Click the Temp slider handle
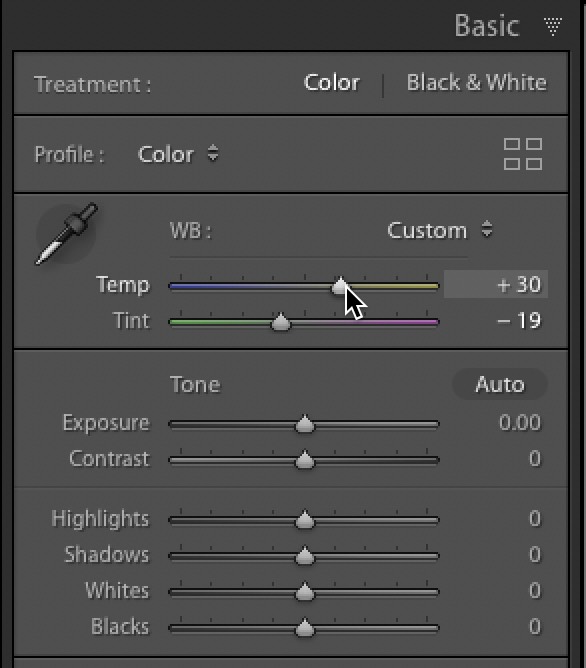This screenshot has width=586, height=668. pos(340,285)
